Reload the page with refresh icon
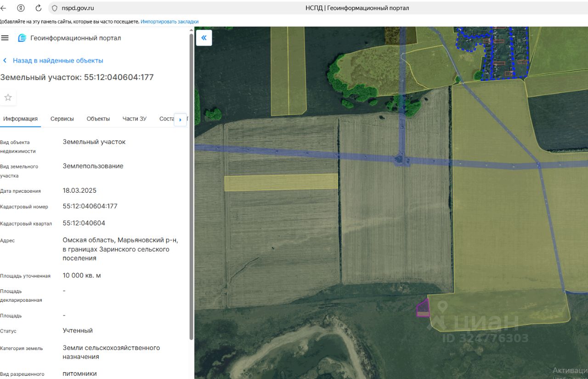This screenshot has height=379, width=588. [x=39, y=8]
